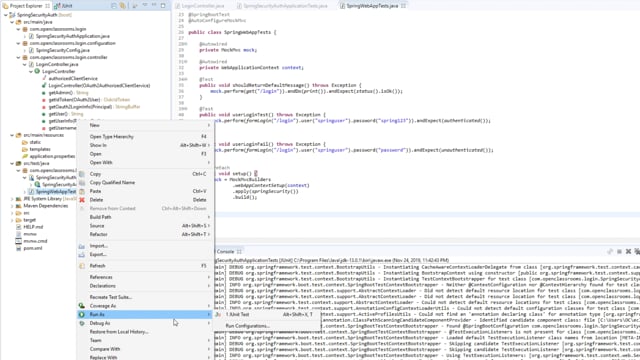The width and height of the screenshot is (640, 360).
Task: Open the Team submenu
Action: [x=145, y=340]
